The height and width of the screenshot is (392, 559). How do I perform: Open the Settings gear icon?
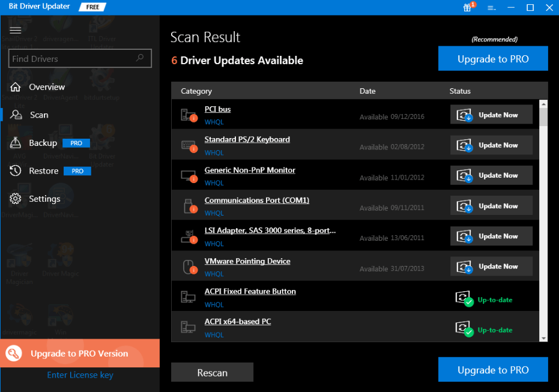pyautogui.click(x=16, y=198)
